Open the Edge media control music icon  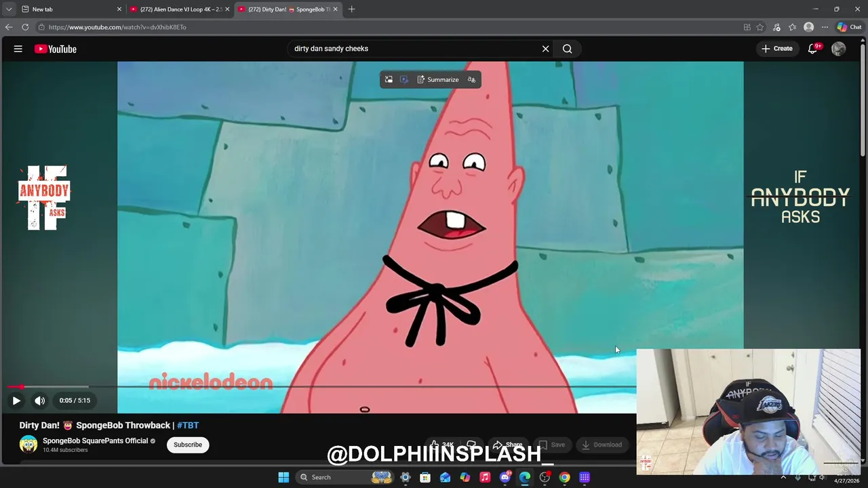(777, 27)
